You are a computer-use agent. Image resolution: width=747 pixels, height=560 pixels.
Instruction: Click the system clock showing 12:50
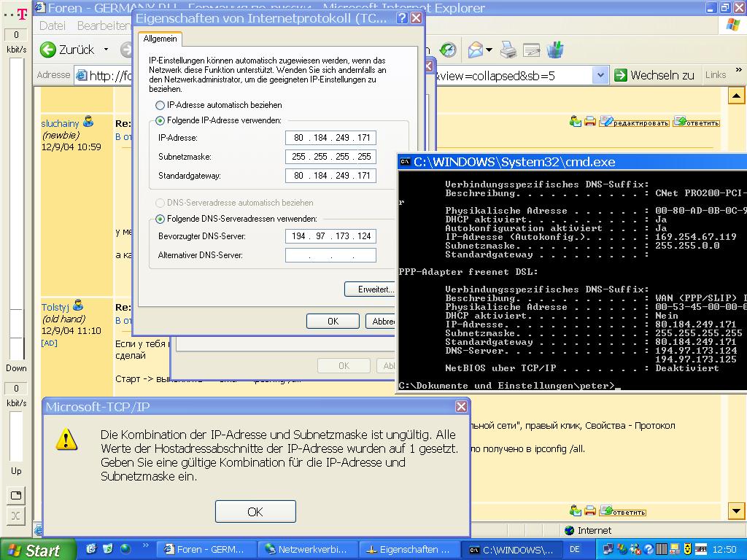pyautogui.click(x=724, y=550)
